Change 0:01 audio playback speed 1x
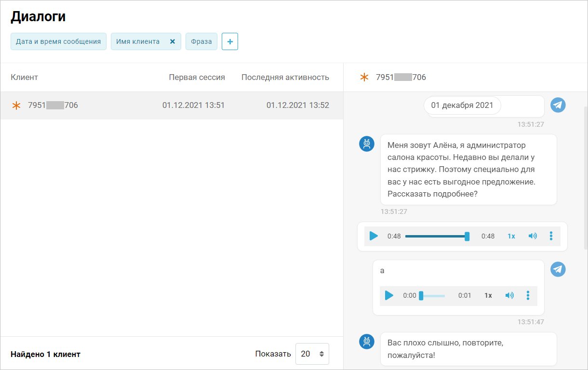Viewport: 588px width, 370px height. point(488,295)
